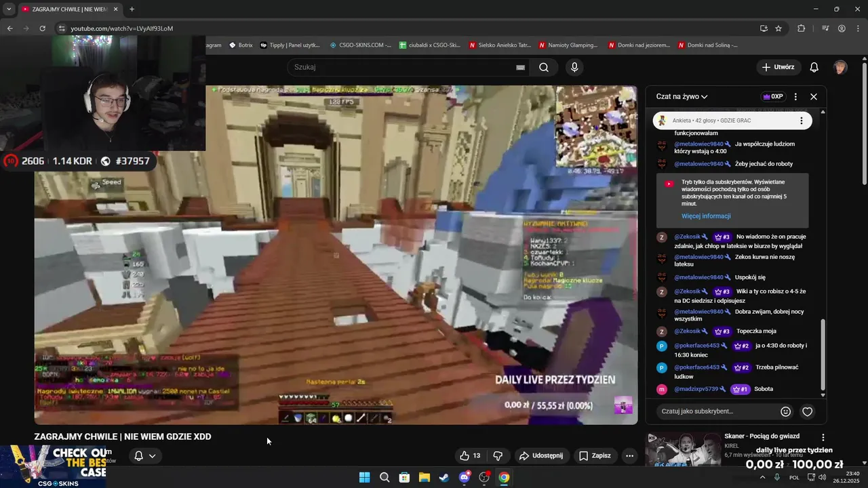Viewport: 868px width, 488px height.
Task: Click the Czatuj jako subskrybent chat field
Action: (717, 411)
